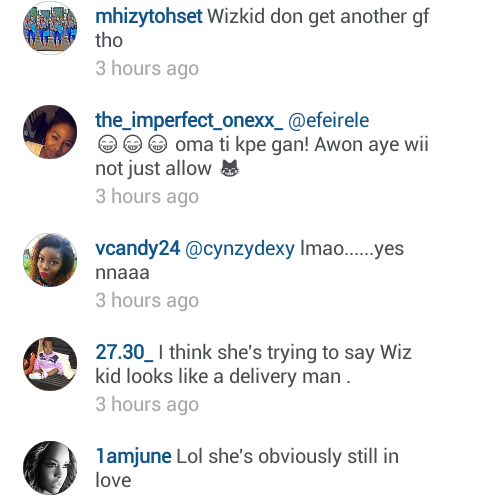Open the 1amjune username link
Viewport: 478px width, 499px height.
click(133, 457)
